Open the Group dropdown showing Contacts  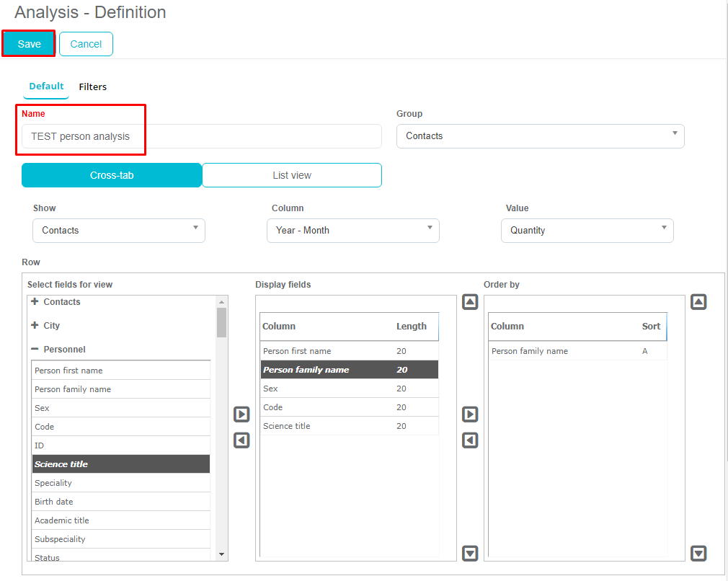point(540,136)
